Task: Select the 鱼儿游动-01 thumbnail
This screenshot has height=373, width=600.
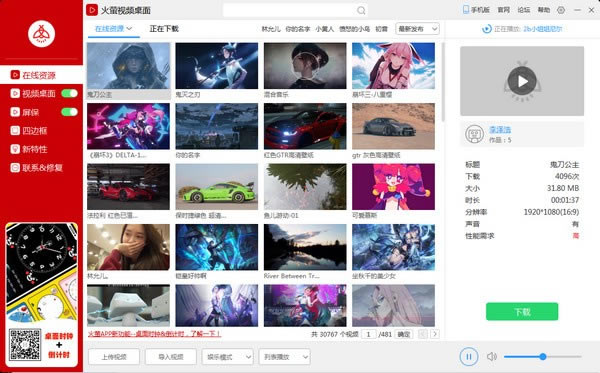Action: pyautogui.click(x=305, y=187)
